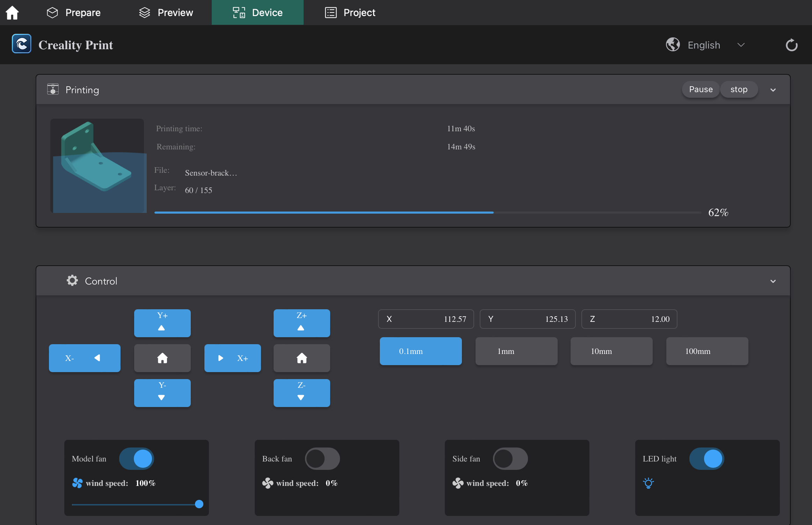Move print head up with Z+ arrow

coord(302,323)
